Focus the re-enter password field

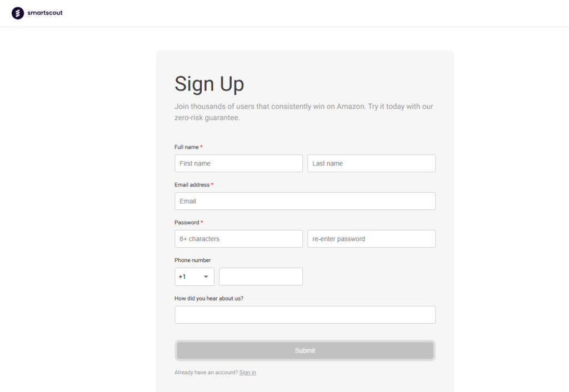[x=371, y=239]
